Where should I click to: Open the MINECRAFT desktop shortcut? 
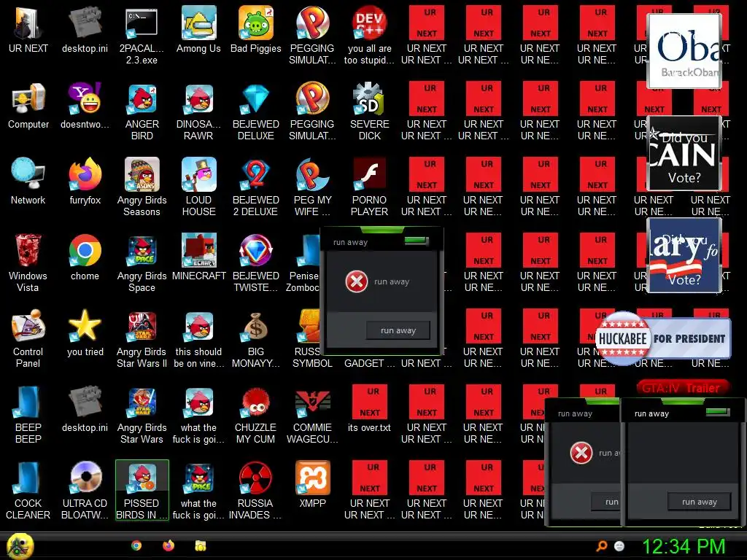coord(198,257)
